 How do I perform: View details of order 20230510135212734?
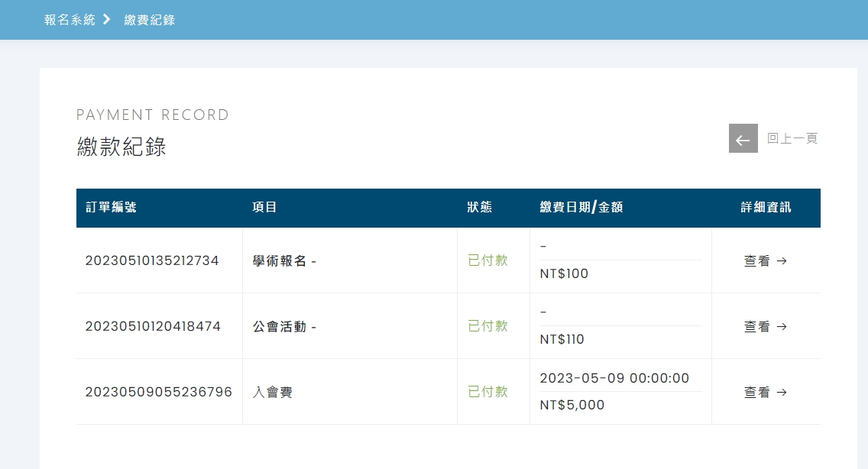click(x=765, y=260)
